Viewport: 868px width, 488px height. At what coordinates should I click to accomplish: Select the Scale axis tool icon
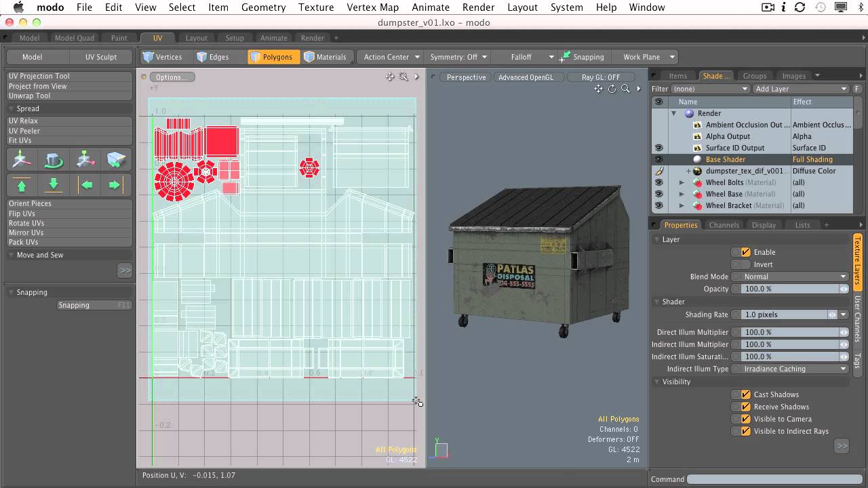85,160
